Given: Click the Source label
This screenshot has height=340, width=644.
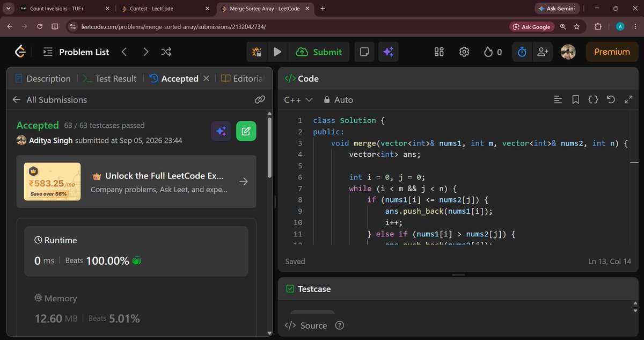Looking at the screenshot, I should click(314, 325).
